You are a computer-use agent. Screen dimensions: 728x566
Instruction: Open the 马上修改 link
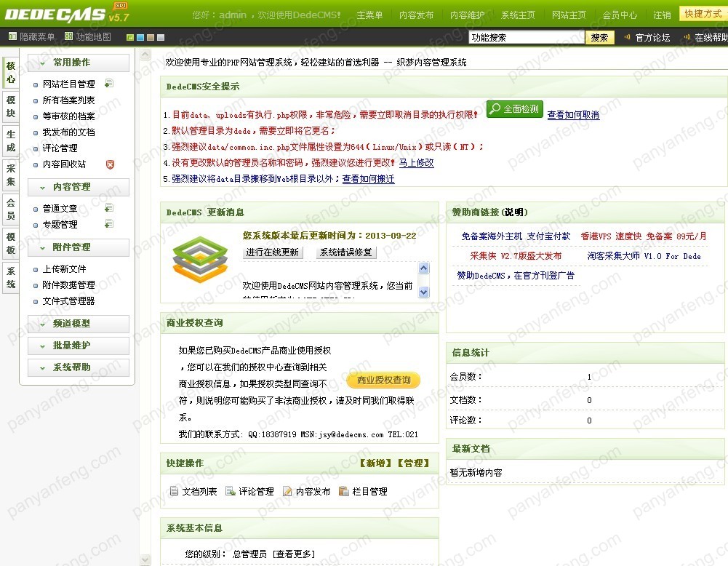tap(417, 162)
